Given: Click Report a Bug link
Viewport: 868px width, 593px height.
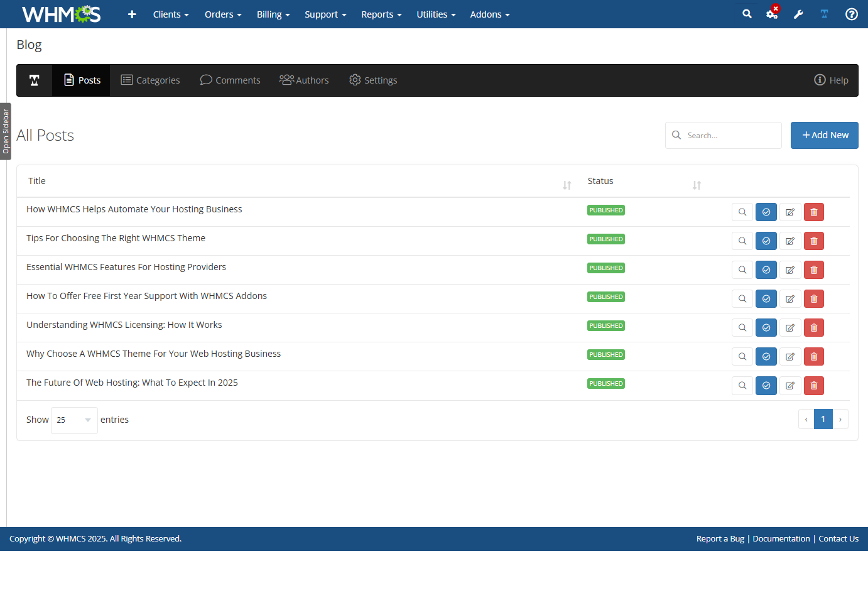Looking at the screenshot, I should [720, 539].
